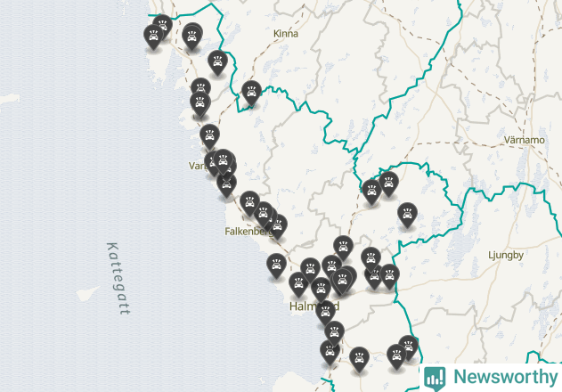The image size is (562, 392).
Task: Click the Kattegatt sea label
Action: (119, 278)
